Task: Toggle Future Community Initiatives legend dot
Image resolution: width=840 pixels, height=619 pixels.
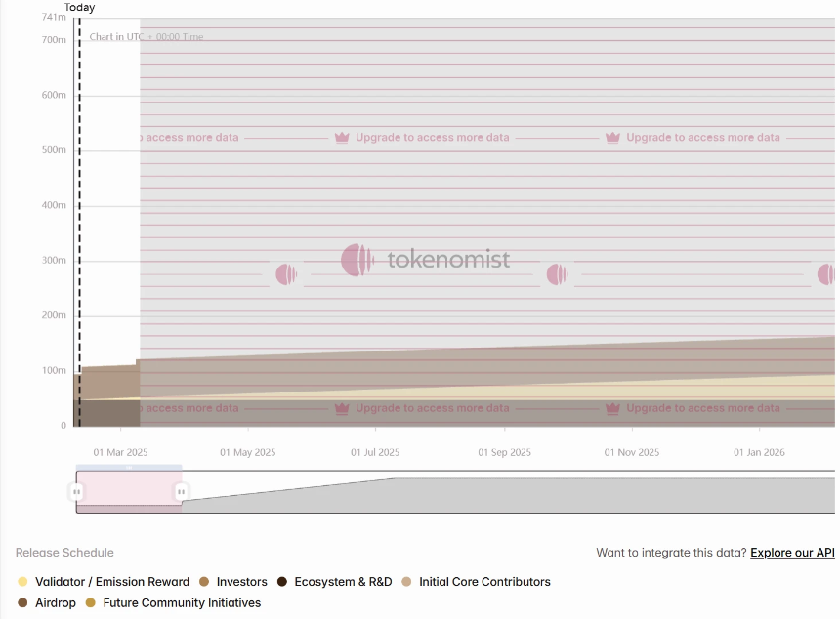Action: 91,603
